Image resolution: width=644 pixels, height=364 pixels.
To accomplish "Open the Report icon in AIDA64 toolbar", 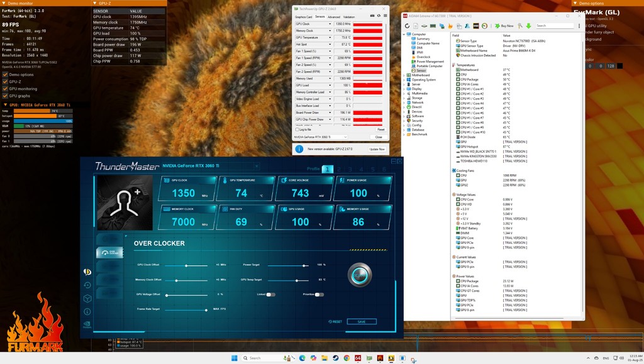I will click(416, 26).
